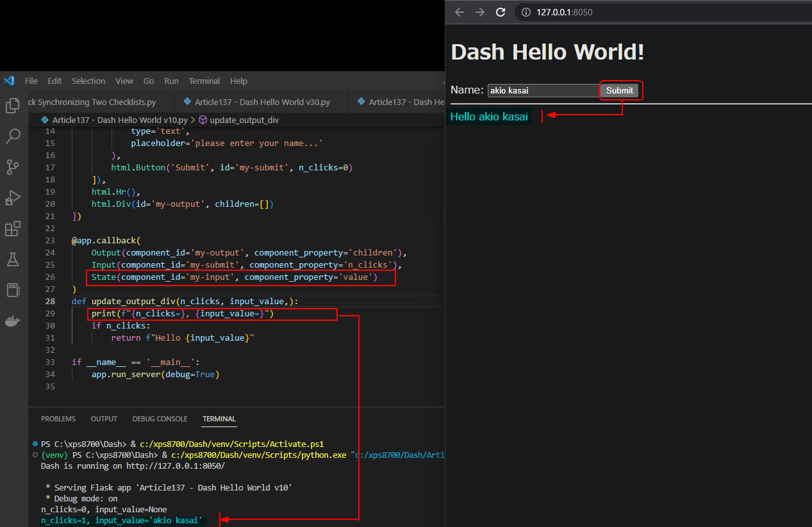The width and height of the screenshot is (812, 527).
Task: Click the v10.py file breadcrumb
Action: 120,120
